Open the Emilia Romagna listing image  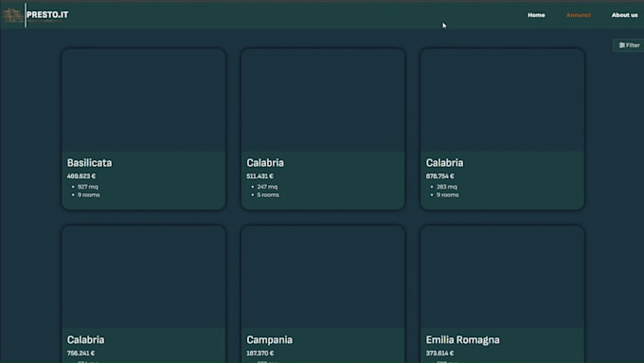[x=502, y=277]
